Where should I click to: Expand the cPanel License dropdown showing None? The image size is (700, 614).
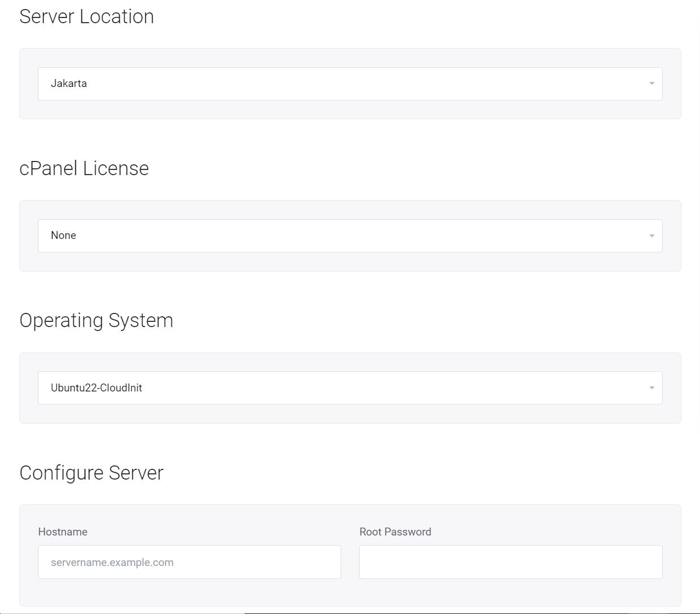[x=350, y=236]
